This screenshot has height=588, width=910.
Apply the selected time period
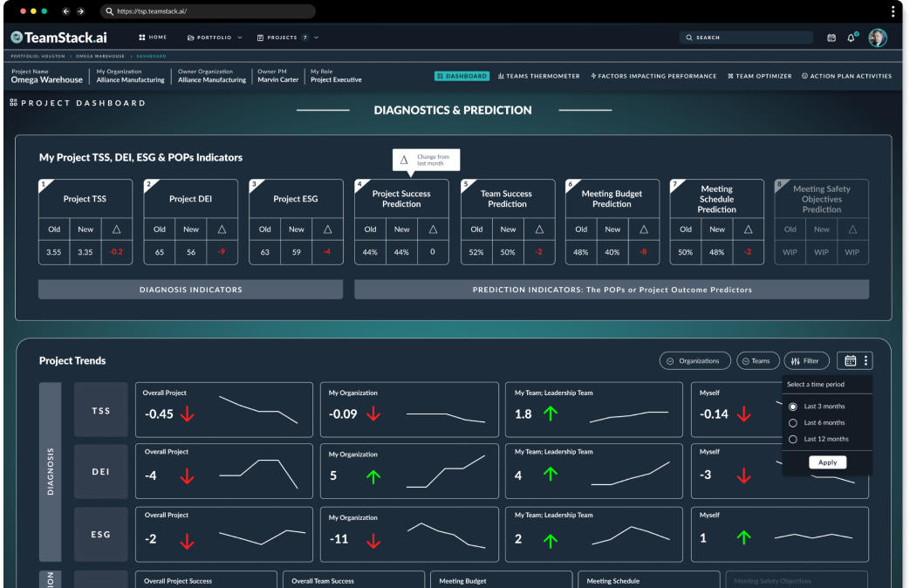(x=826, y=462)
